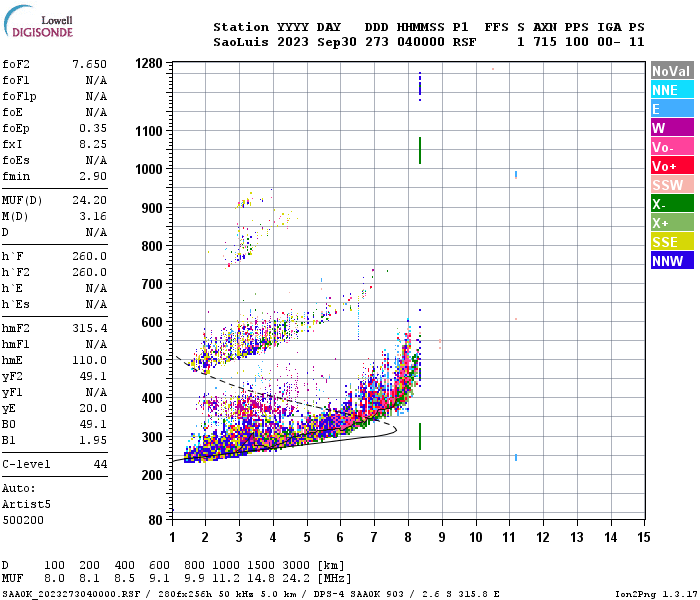Click the 11.2 MUF value in bottom table

click(226, 578)
